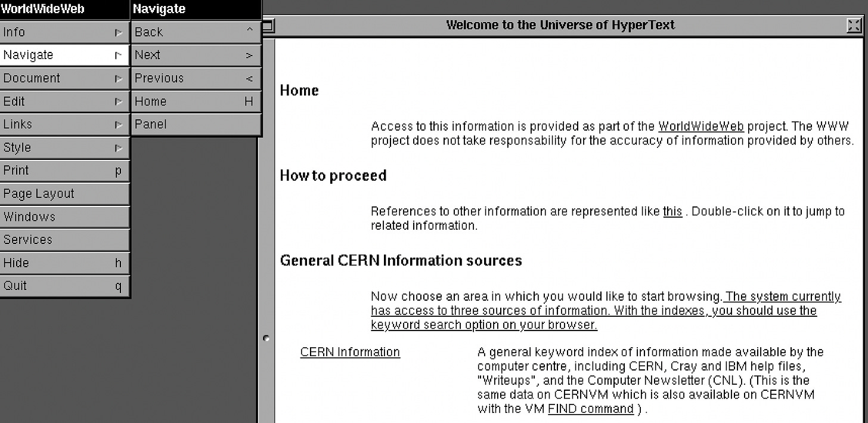Click the window title Welcome to the Universe of HyperText
This screenshot has height=423, width=868.
coord(560,25)
